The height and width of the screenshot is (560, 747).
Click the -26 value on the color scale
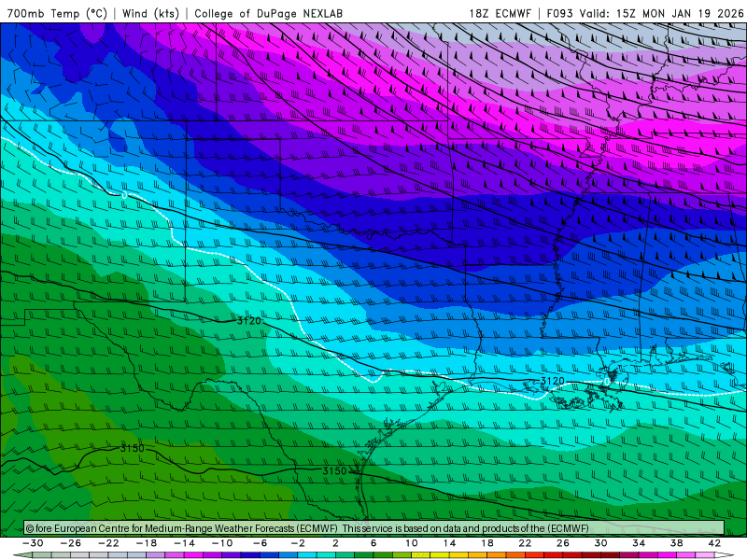71,543
